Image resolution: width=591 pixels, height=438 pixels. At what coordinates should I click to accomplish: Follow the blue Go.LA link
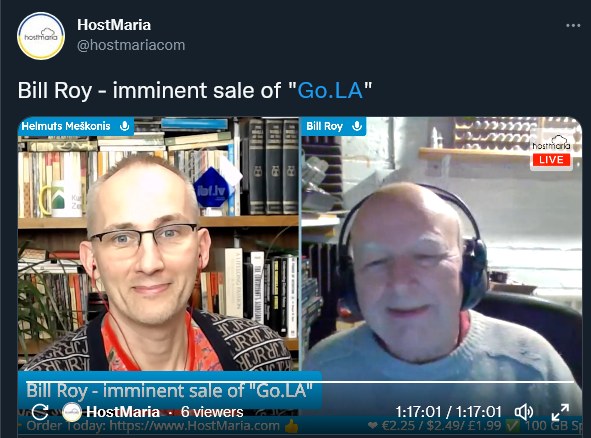330,90
